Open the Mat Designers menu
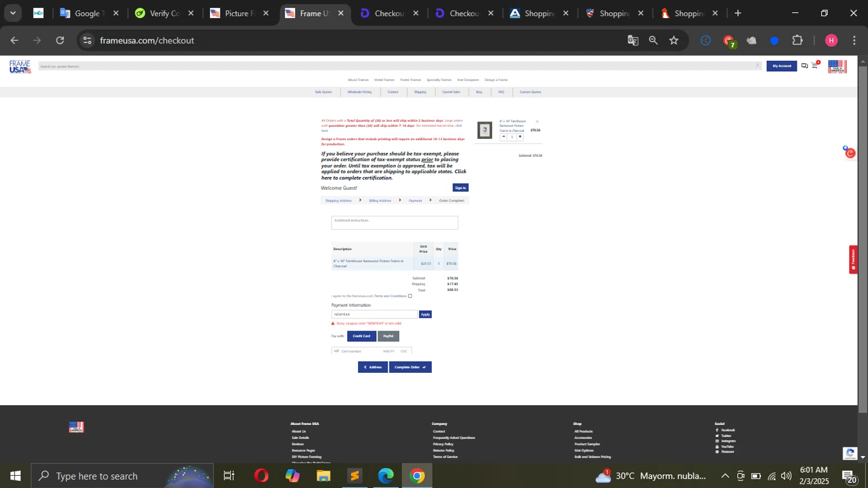Image resolution: width=868 pixels, height=488 pixels. point(468,80)
